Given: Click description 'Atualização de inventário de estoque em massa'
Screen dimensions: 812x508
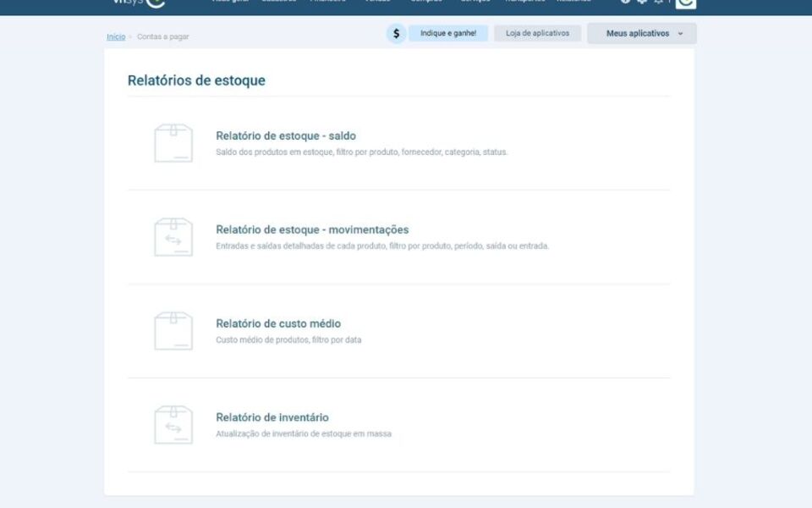Looking at the screenshot, I should (304, 433).
